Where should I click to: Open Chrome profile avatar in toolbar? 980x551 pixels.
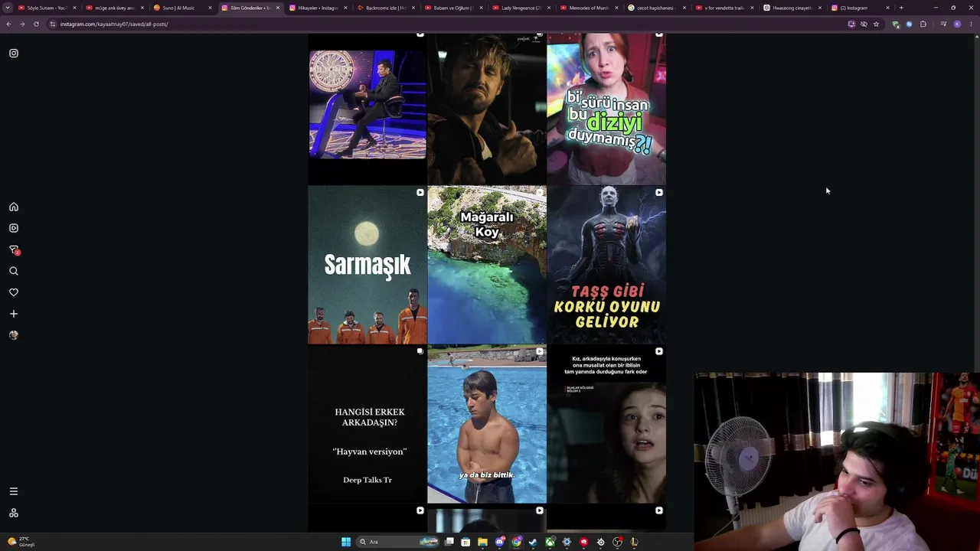[957, 24]
